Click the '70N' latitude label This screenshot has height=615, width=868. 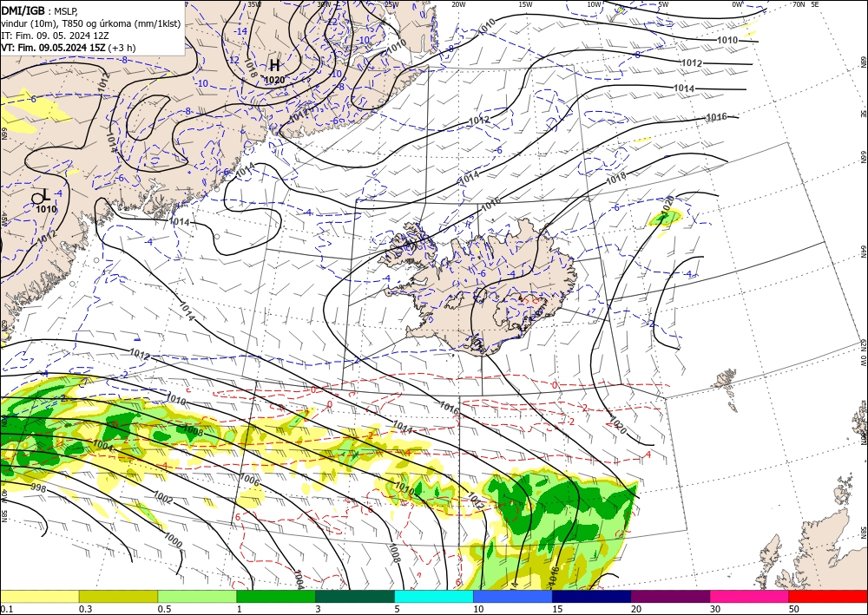tap(799, 4)
